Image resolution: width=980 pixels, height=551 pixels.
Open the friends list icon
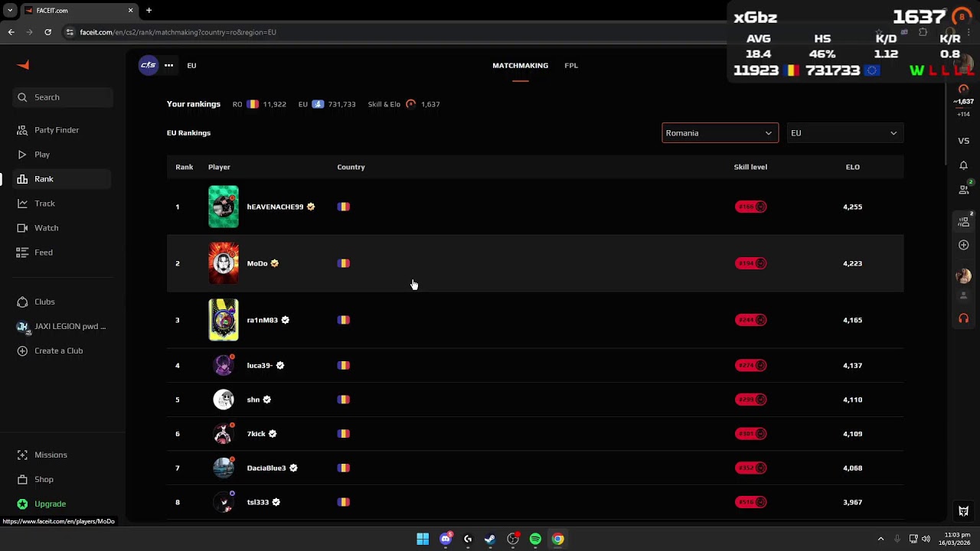[x=963, y=188]
